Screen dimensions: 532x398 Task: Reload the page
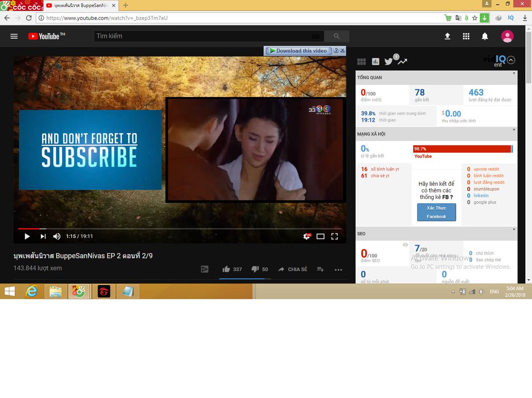click(29, 18)
